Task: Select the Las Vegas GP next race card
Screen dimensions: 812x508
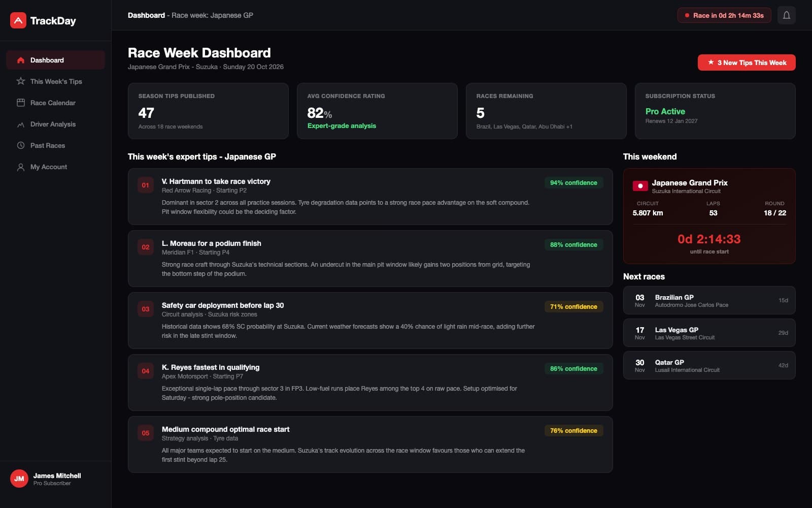Action: (x=709, y=333)
